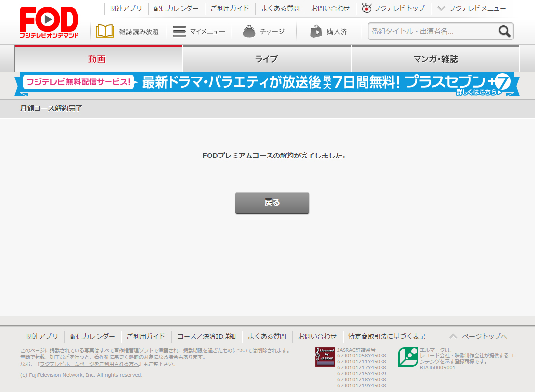Viewport: 535px width, 392px height.
Task: Click the 戻る button
Action: click(272, 202)
